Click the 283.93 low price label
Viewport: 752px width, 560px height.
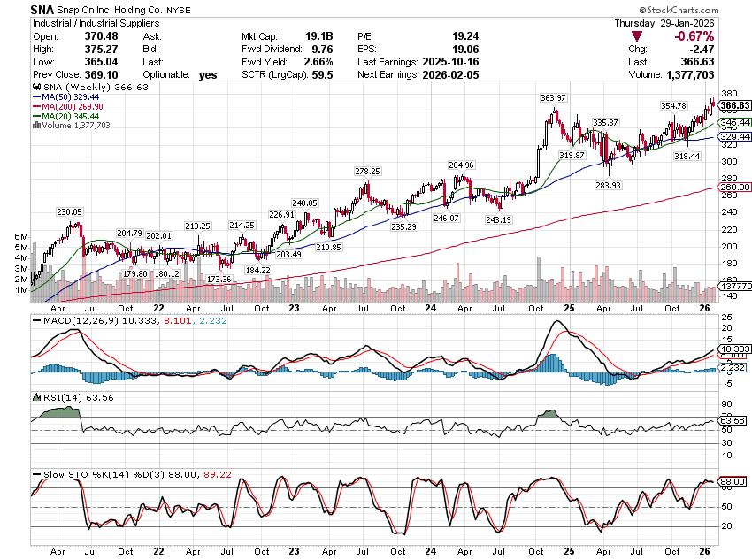[x=607, y=185]
